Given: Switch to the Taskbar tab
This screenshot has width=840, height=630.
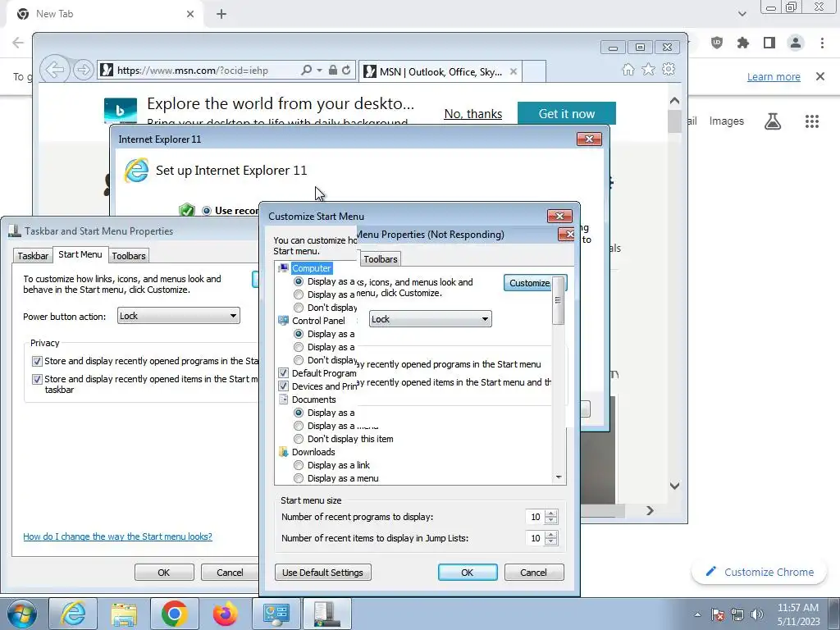Looking at the screenshot, I should 33,256.
